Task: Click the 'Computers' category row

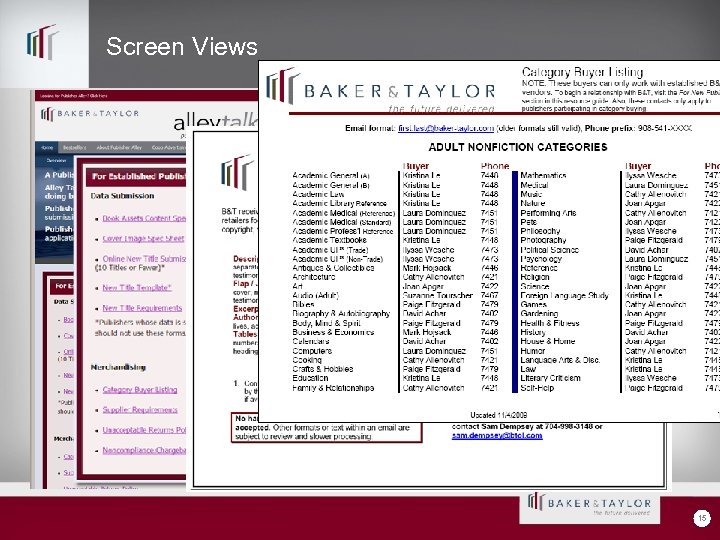Action: click(x=312, y=351)
